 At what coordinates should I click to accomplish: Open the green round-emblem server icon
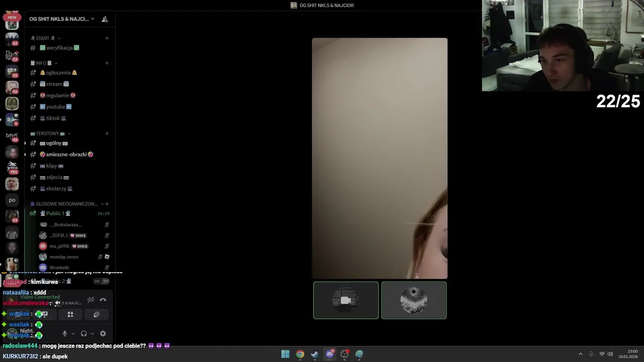point(12,103)
